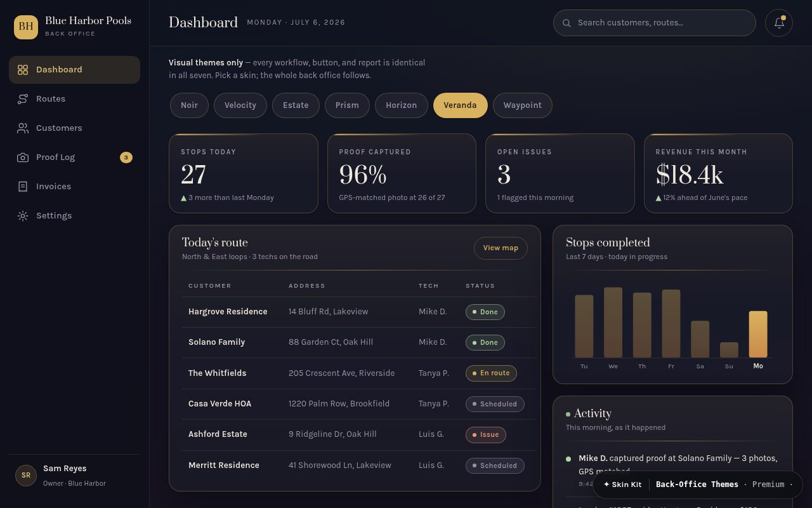
Task: Open the Open Issues card
Action: click(x=560, y=173)
